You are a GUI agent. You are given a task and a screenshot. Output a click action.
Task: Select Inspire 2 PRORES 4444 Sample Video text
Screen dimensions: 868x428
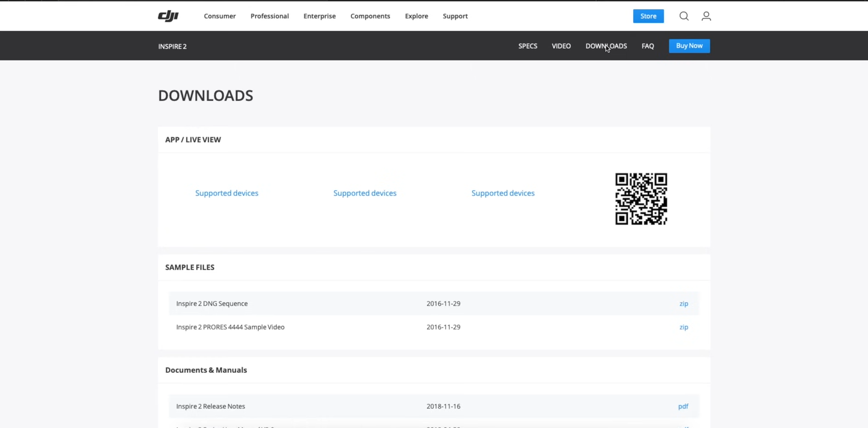coord(230,327)
